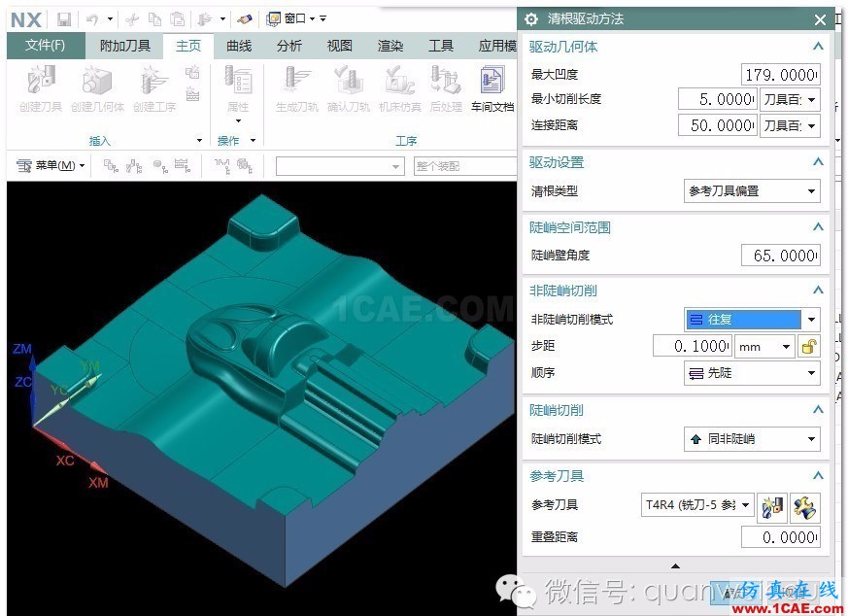The image size is (848, 616).
Task: Edit the 最大凹度 value field
Action: coord(780,75)
